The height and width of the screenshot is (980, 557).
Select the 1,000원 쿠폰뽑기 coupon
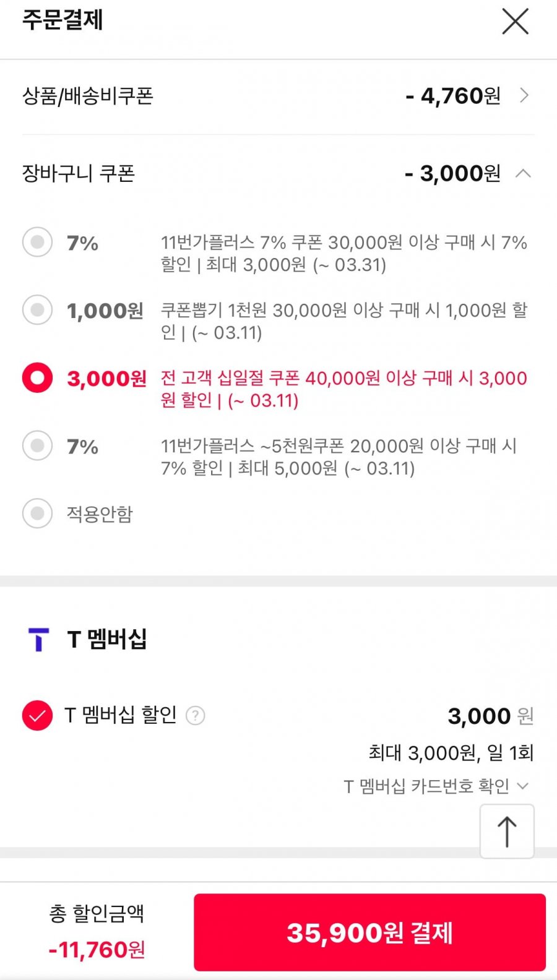(37, 309)
